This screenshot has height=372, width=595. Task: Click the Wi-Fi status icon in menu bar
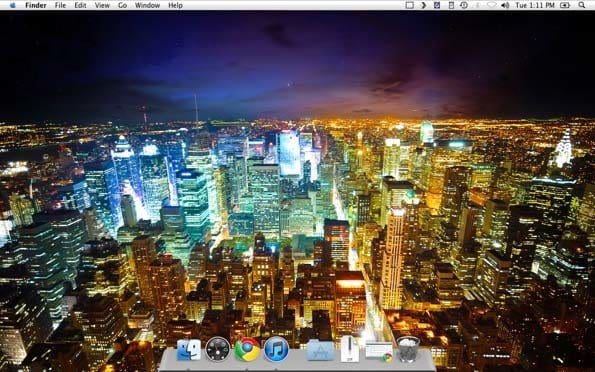(491, 5)
